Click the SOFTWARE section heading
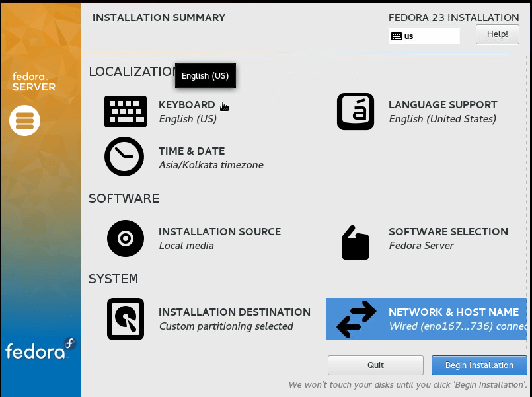 pos(124,198)
